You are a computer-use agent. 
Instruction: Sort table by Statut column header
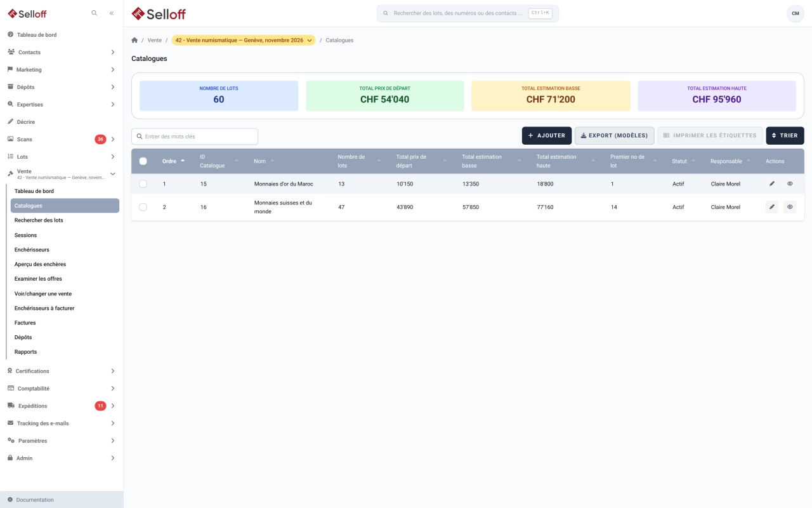click(x=684, y=161)
